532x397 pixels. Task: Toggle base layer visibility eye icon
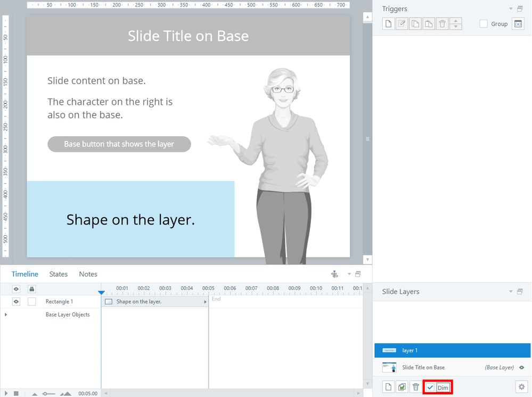pos(522,368)
